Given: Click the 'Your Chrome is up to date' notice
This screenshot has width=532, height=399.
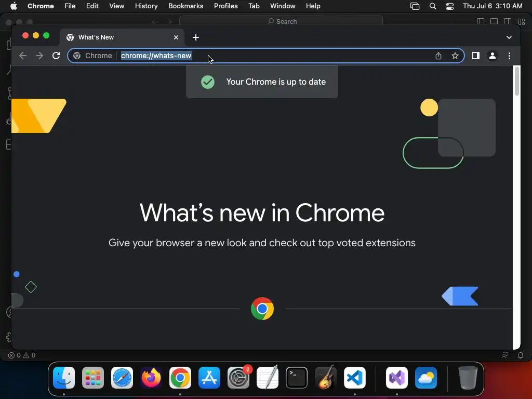Looking at the screenshot, I should point(262,82).
